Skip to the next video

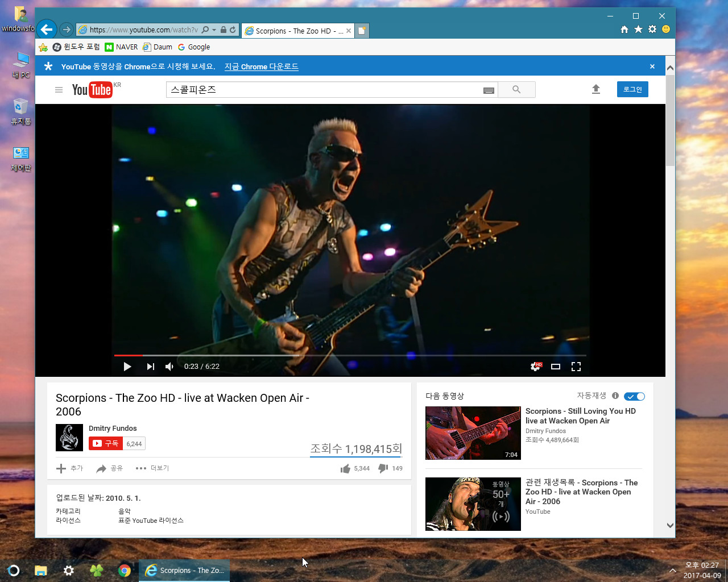click(150, 367)
